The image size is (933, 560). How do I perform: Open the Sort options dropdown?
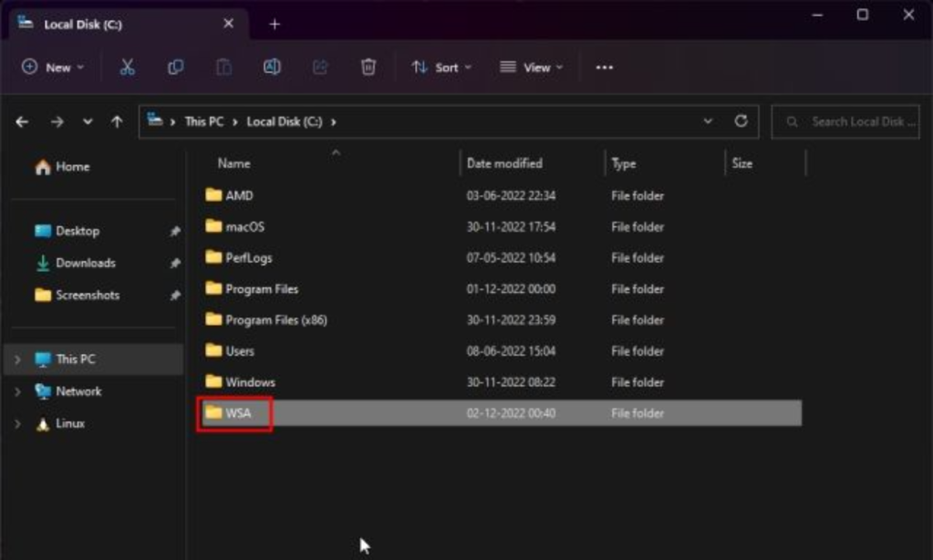(x=441, y=67)
